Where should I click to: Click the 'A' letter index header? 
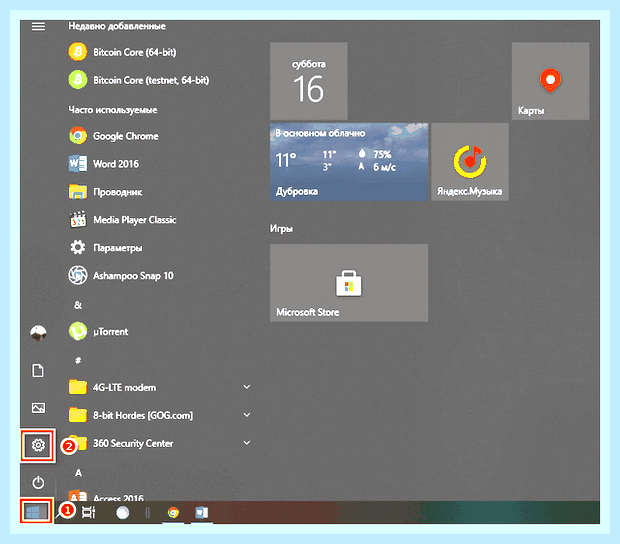point(78,473)
